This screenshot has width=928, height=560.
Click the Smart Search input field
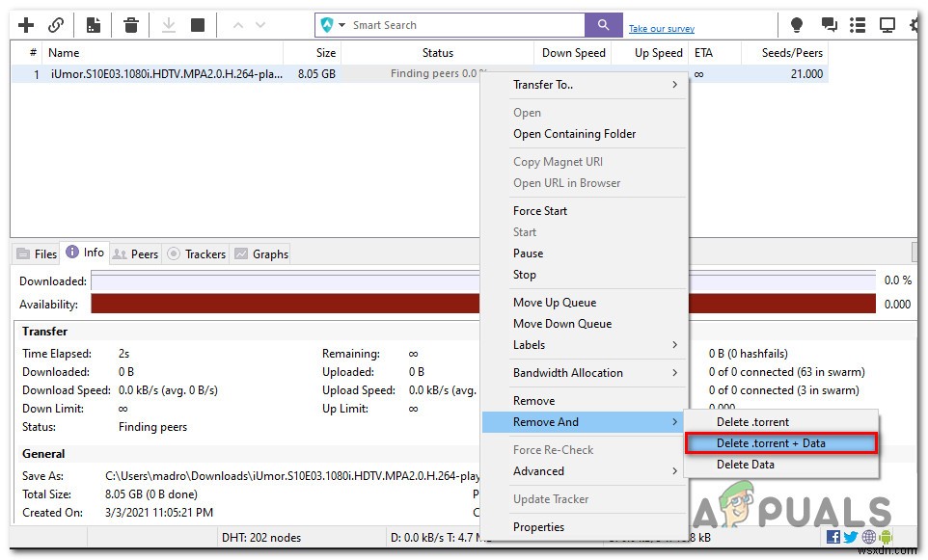point(453,24)
